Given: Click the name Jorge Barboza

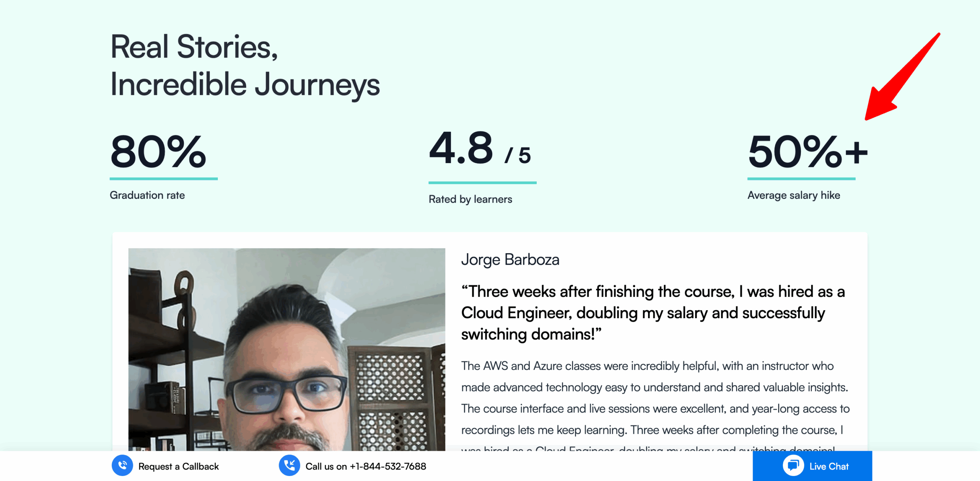Looking at the screenshot, I should tap(510, 260).
